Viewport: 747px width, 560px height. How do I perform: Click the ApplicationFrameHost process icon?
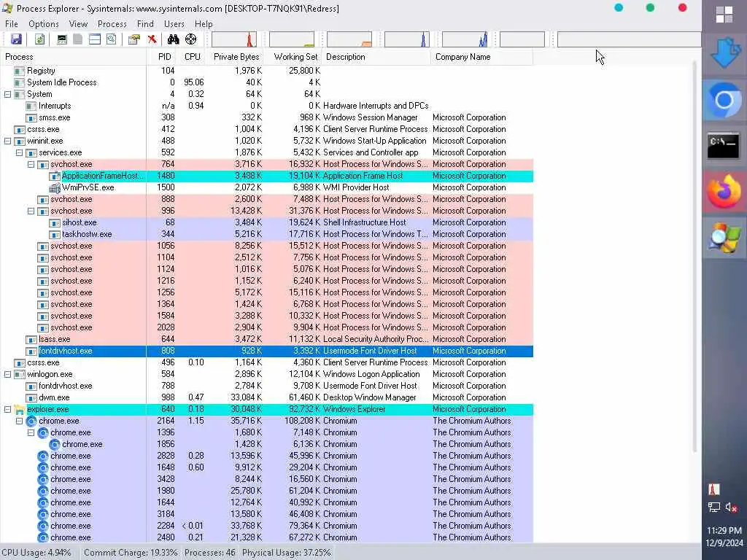coord(55,176)
